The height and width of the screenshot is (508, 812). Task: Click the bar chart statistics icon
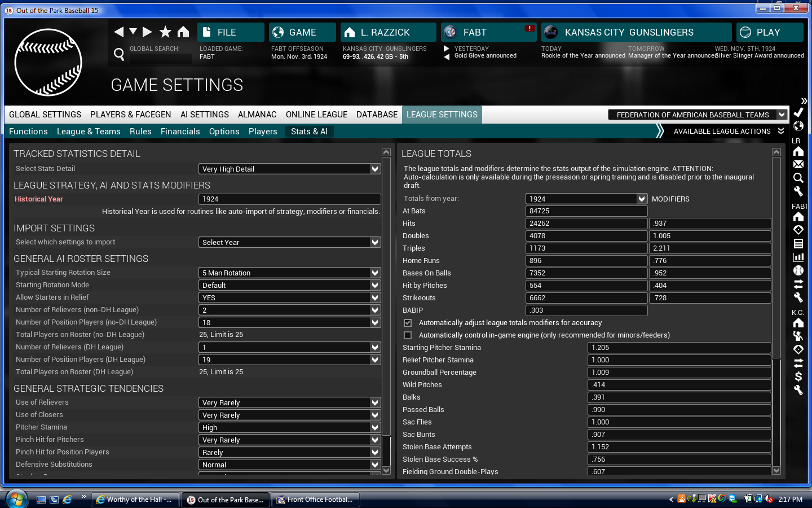click(798, 257)
